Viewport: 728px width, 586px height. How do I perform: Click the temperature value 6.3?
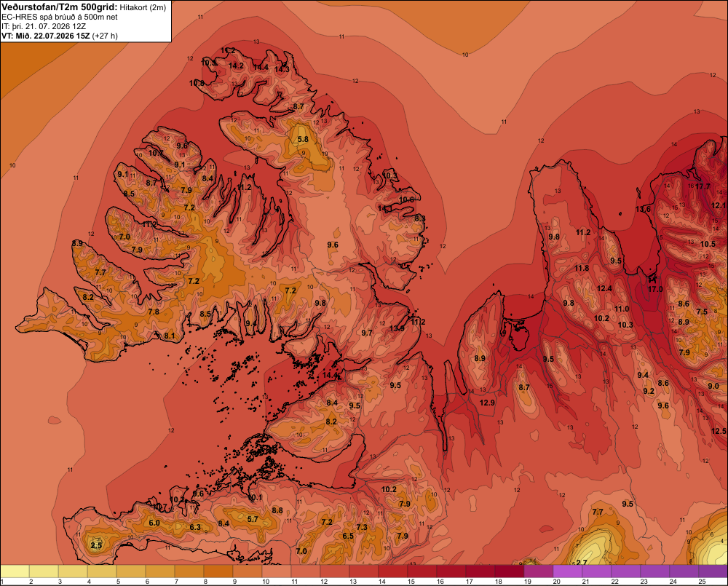195,527
